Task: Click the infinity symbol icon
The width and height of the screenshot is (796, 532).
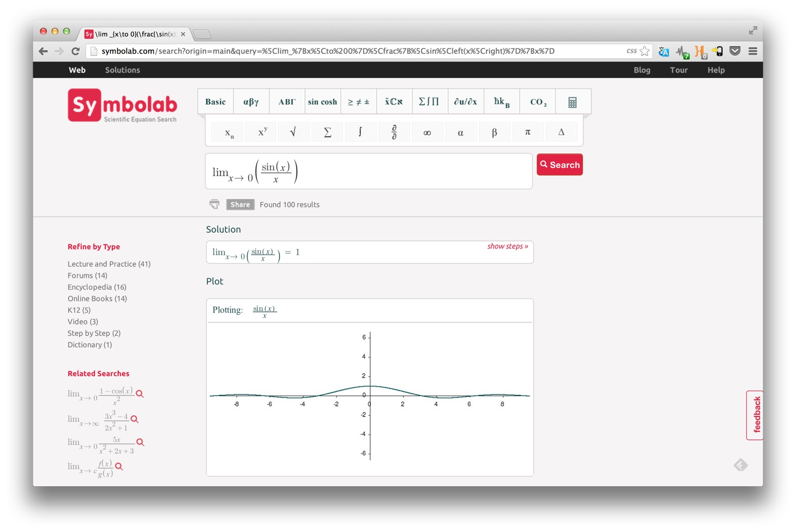Action: coord(427,131)
